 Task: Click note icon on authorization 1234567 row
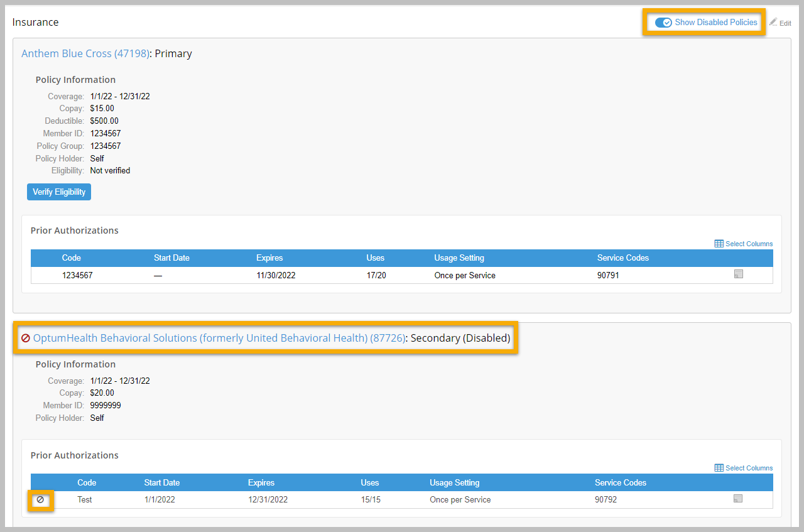(x=739, y=274)
